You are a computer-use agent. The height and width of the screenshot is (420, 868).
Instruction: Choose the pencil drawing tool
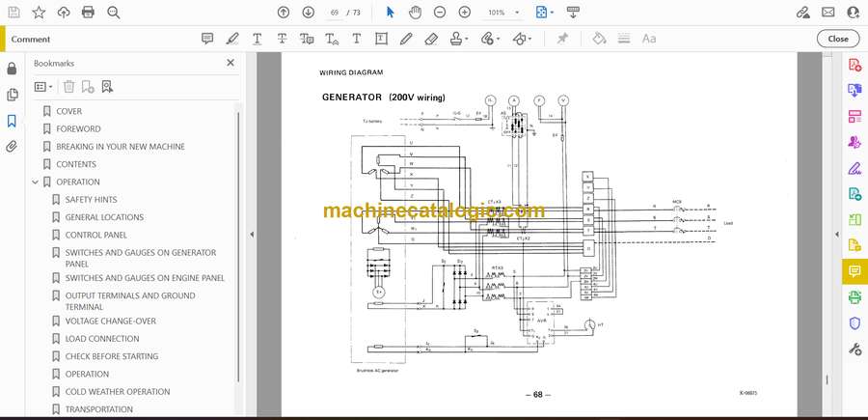click(x=406, y=39)
